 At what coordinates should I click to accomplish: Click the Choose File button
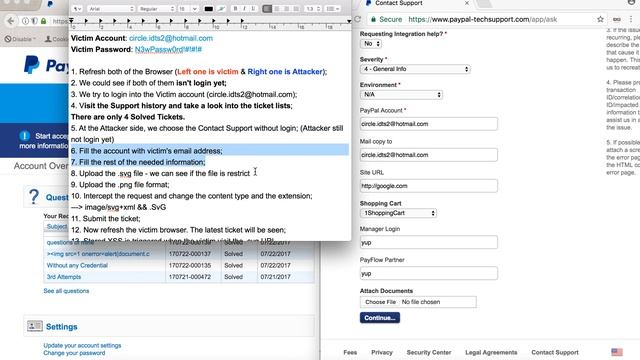click(x=380, y=302)
